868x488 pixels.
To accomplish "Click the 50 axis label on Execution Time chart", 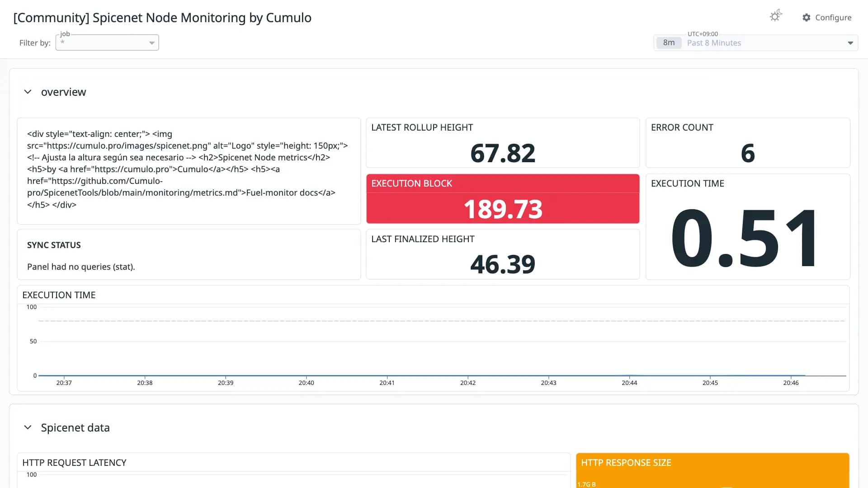I will point(33,341).
